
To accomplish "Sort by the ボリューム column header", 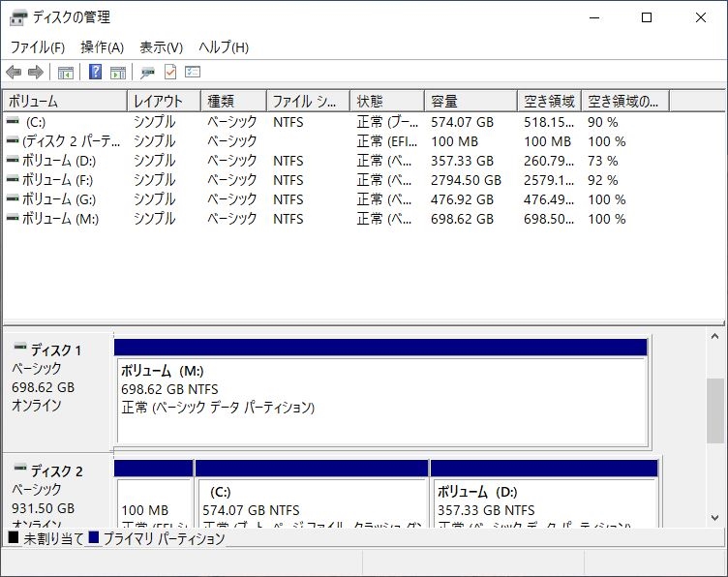I will coord(65,102).
